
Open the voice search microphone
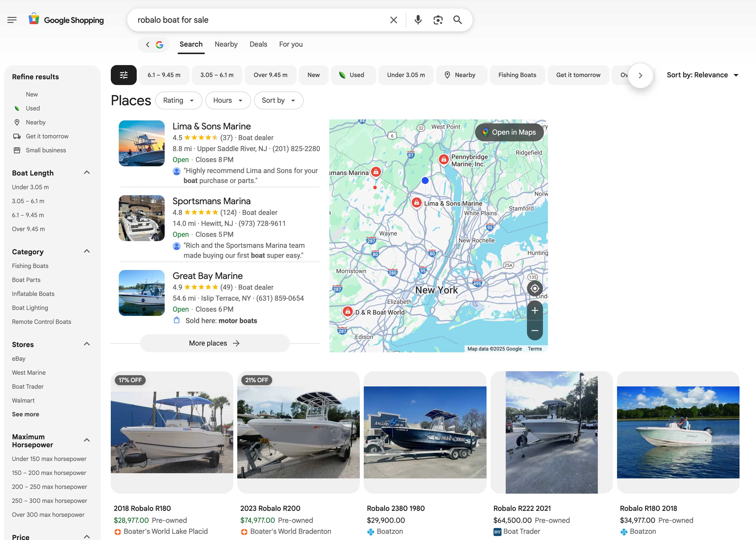pos(418,20)
